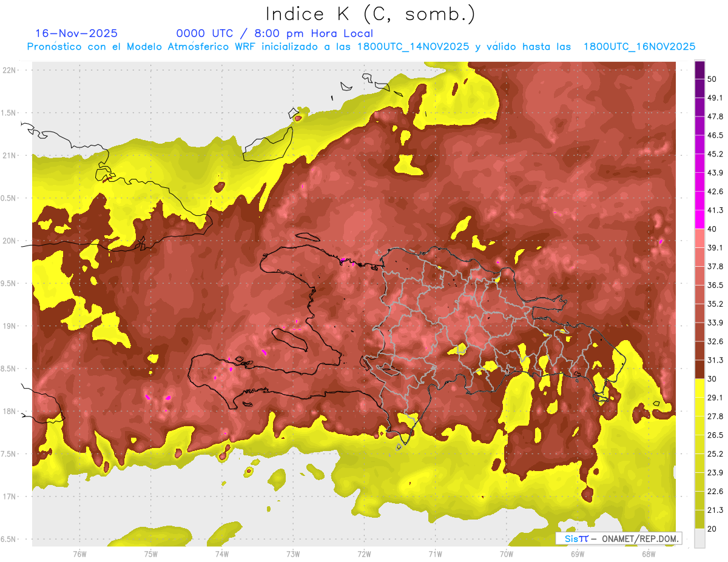
Task: Click the colorbar value '21.3'
Action: [x=715, y=510]
